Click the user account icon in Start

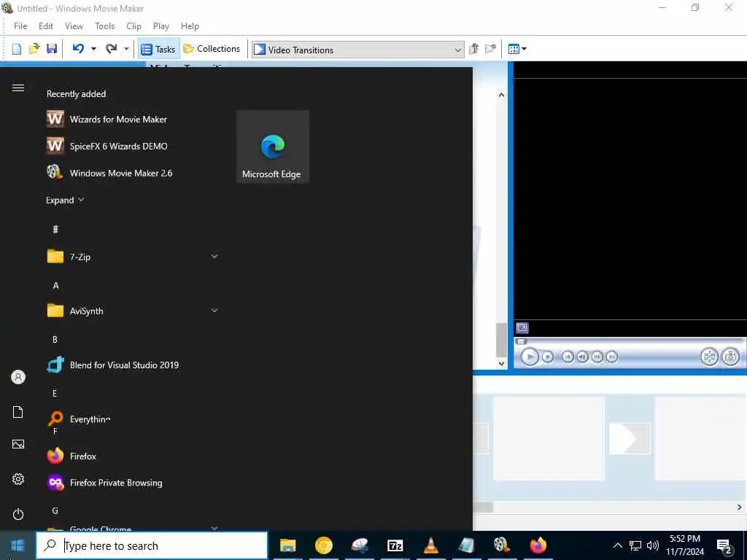tap(18, 377)
